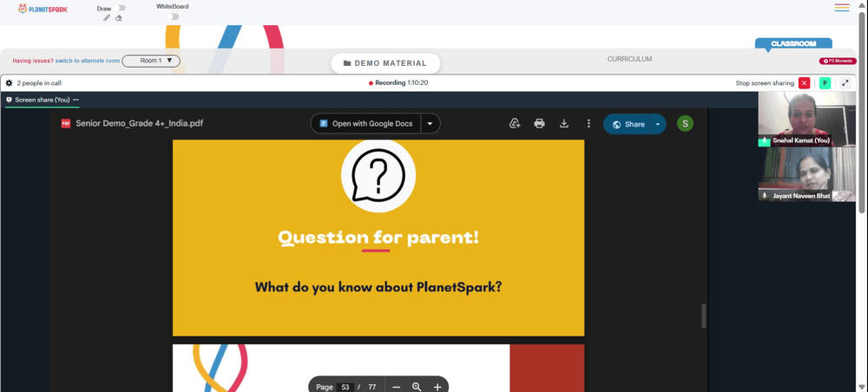Switch to the CURRICULUM tab
Screen dimensions: 868x392
click(x=629, y=59)
